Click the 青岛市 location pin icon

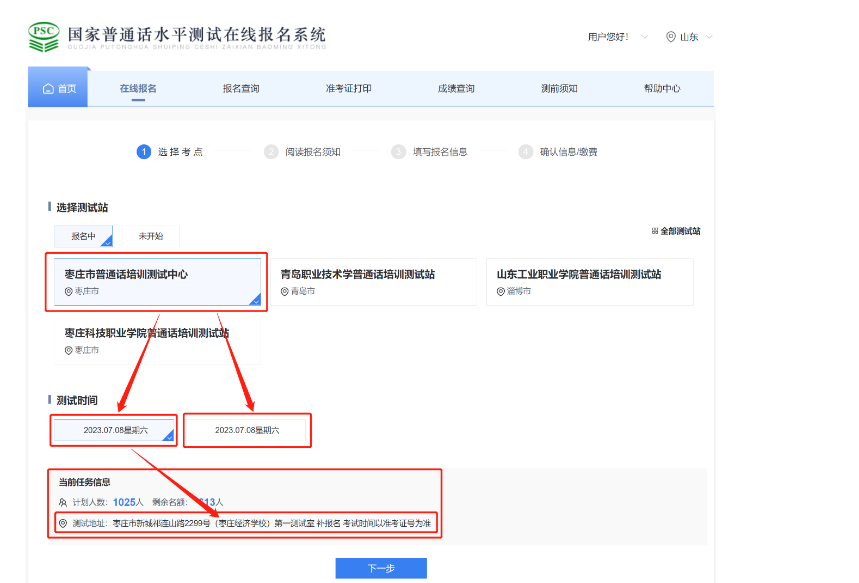point(284,291)
